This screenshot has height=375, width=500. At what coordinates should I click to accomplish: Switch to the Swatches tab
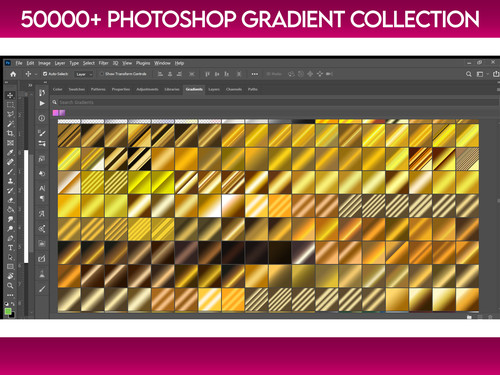pos(77,89)
